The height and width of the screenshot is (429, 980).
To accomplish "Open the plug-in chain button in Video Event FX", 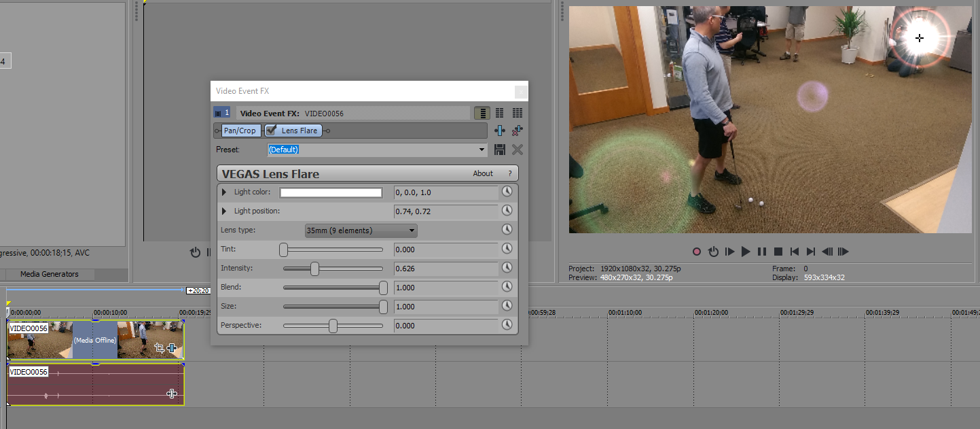I will point(500,131).
